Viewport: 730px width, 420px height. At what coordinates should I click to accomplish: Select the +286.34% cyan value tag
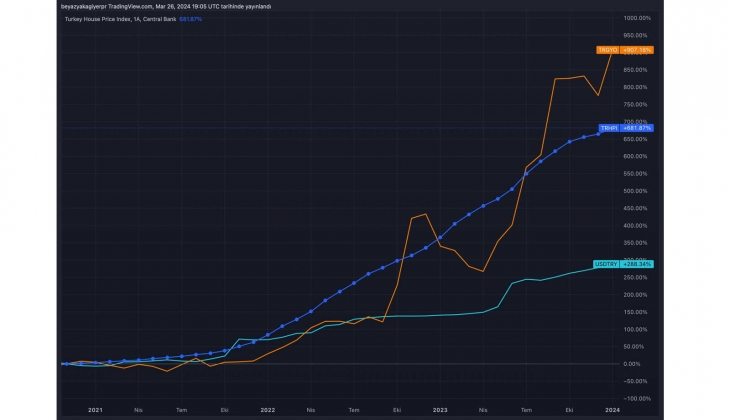637,264
